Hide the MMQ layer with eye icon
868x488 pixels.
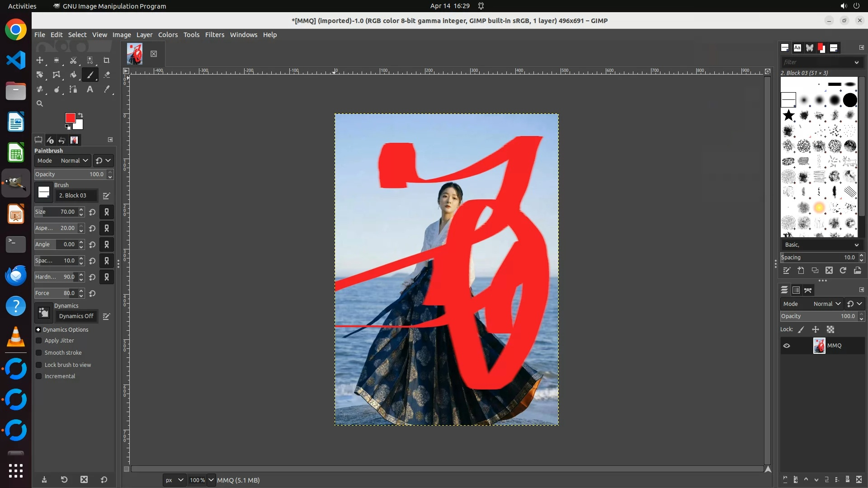(787, 346)
